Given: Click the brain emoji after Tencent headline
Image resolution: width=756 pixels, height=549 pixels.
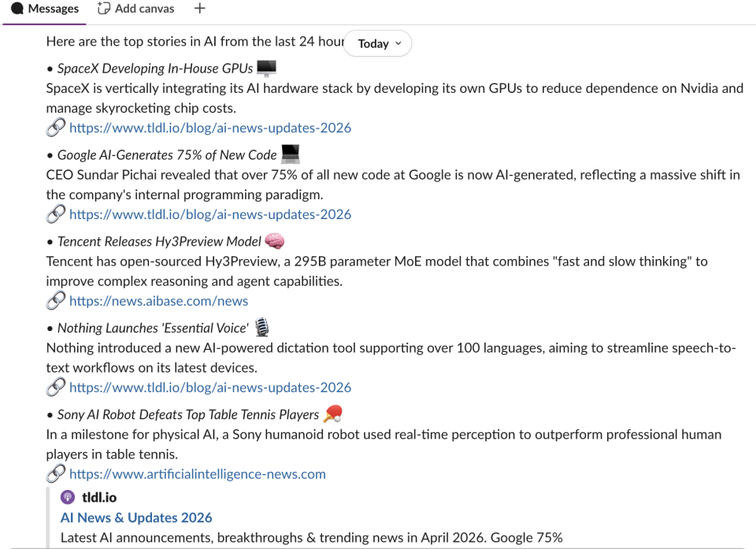Looking at the screenshot, I should [x=274, y=241].
